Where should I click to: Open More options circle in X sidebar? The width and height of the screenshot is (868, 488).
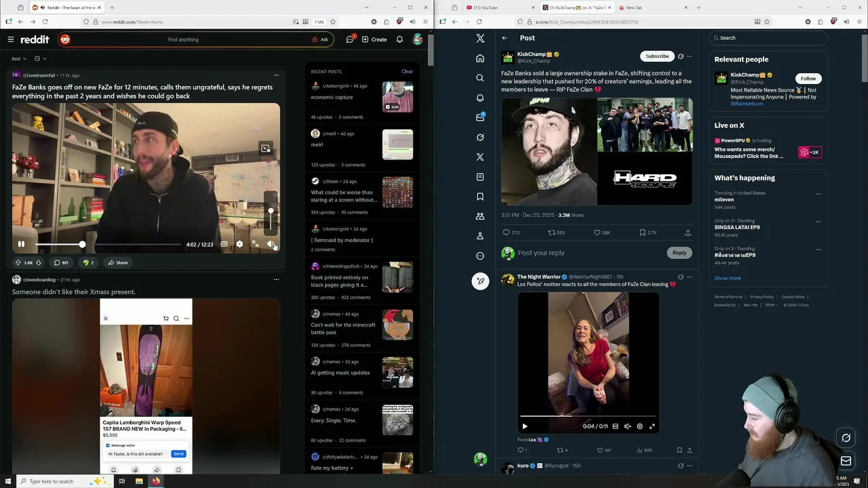(480, 256)
